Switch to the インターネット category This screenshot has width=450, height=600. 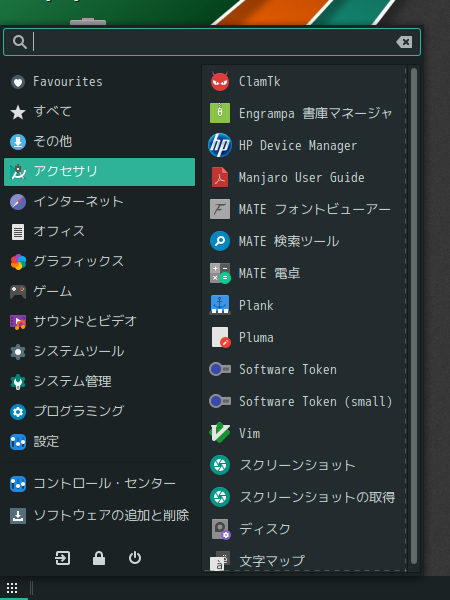point(99,202)
